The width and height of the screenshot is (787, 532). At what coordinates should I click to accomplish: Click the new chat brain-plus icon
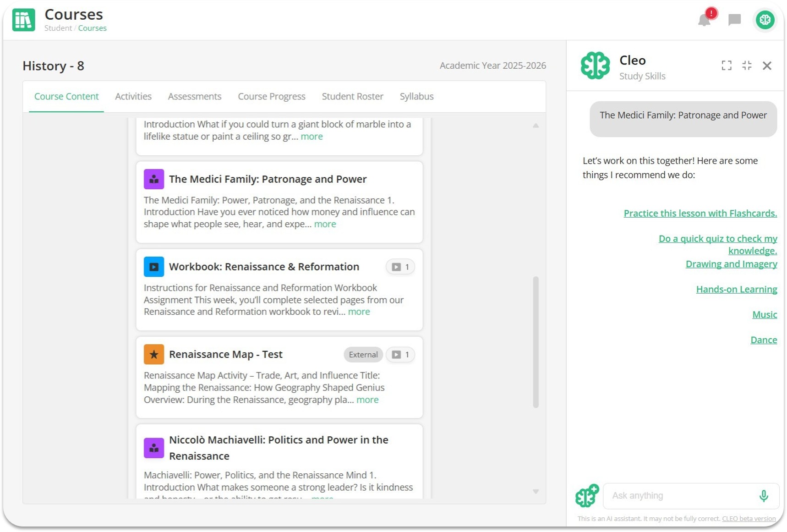[587, 495]
